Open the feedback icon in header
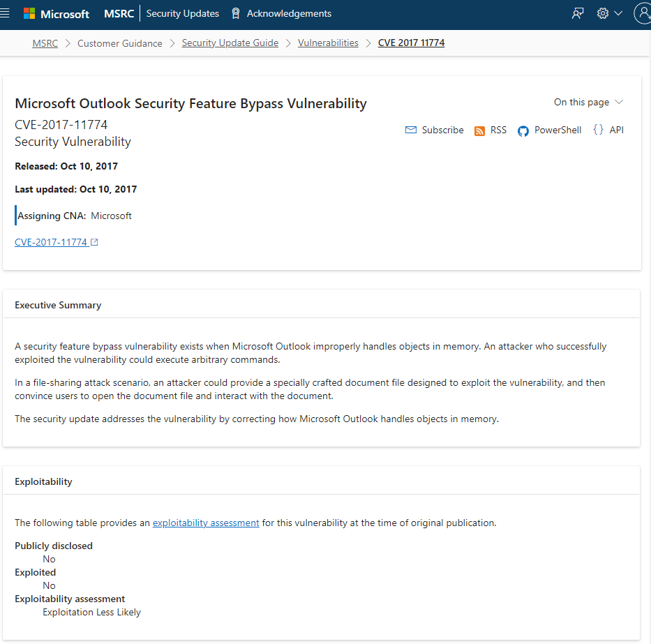 click(x=577, y=14)
